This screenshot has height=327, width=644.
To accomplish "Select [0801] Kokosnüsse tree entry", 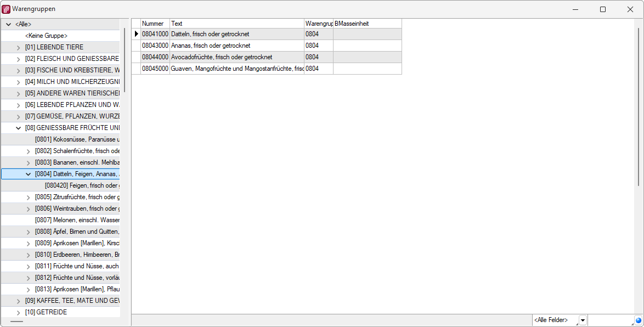I will (x=77, y=139).
